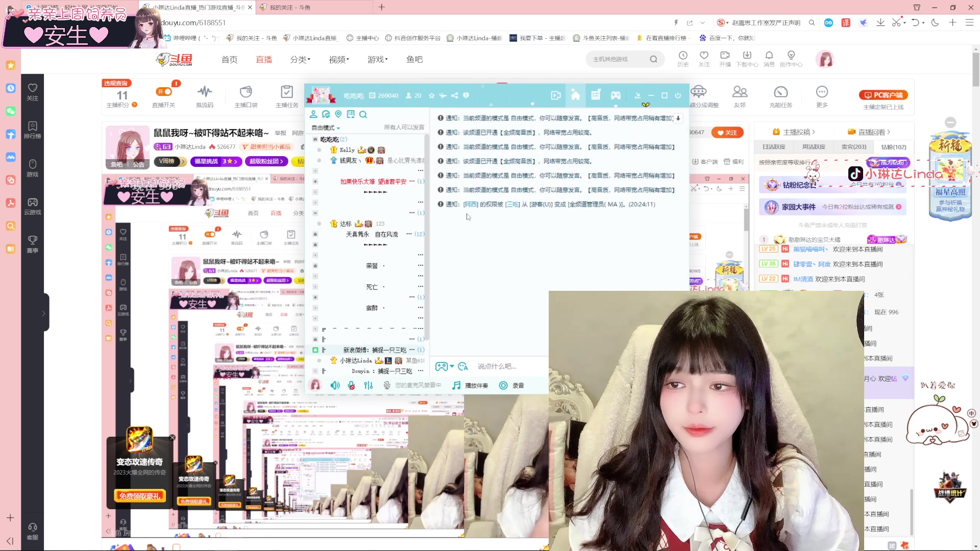
Task: Click the screenshot scissors icon in browser toolbar
Action: click(x=896, y=22)
